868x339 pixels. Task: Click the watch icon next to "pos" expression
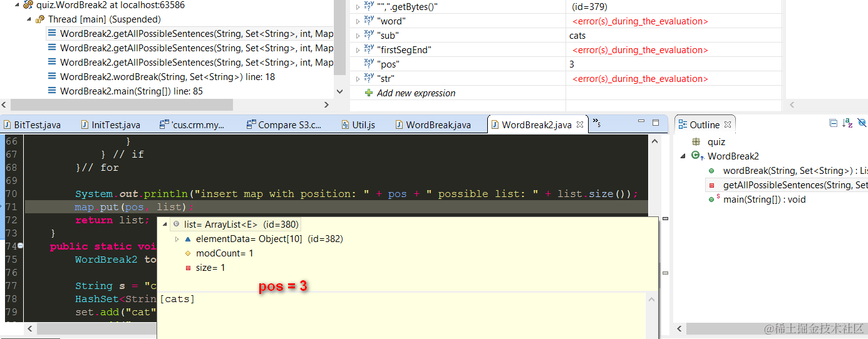[368, 64]
